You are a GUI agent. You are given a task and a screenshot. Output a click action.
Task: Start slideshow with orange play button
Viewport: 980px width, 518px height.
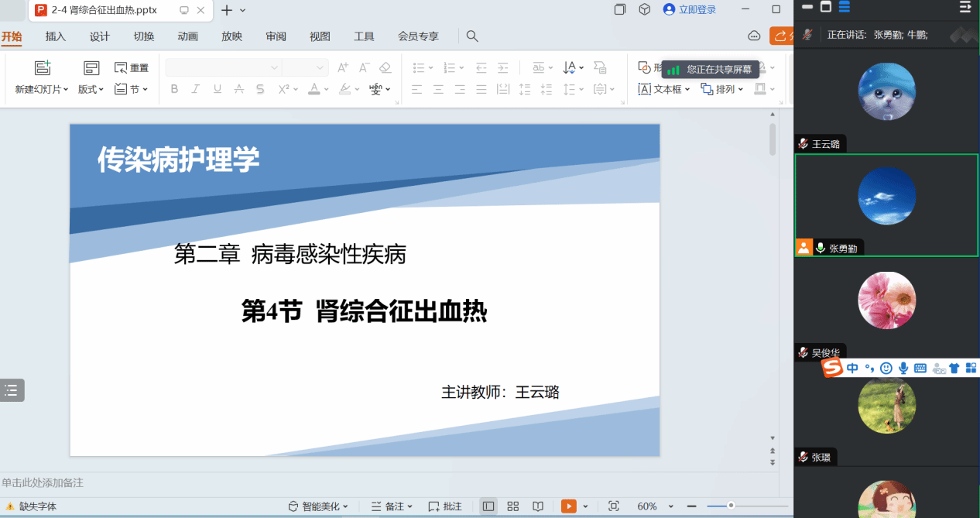pos(569,506)
